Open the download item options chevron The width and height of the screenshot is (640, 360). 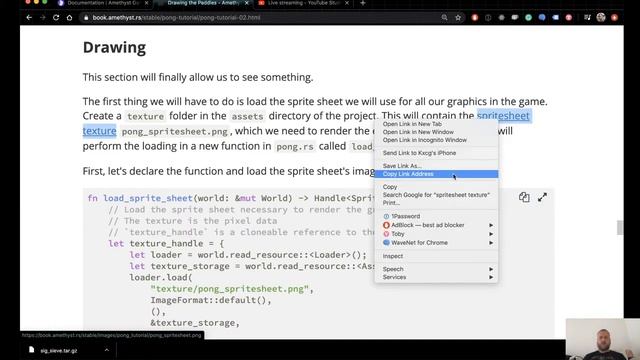point(107,350)
